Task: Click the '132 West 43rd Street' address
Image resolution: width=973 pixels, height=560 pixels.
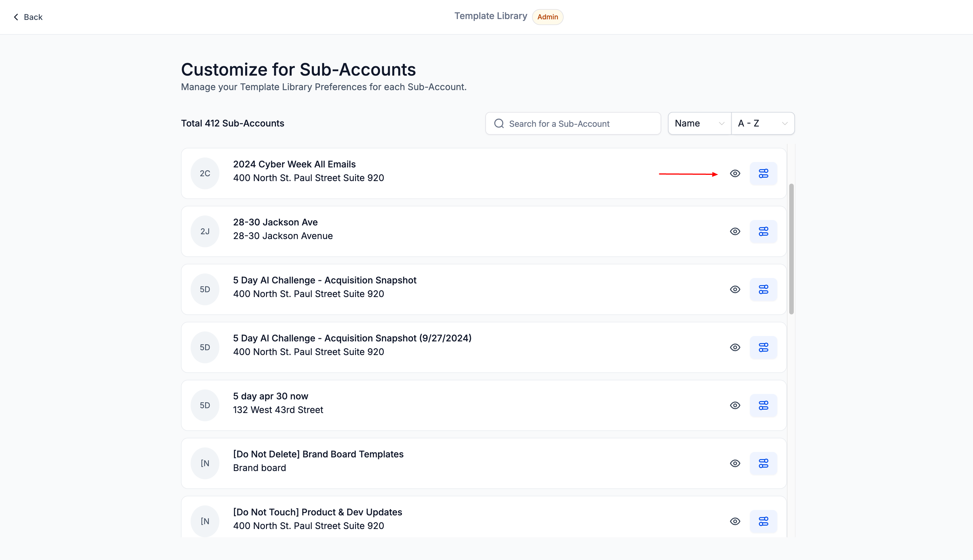Action: tap(278, 410)
